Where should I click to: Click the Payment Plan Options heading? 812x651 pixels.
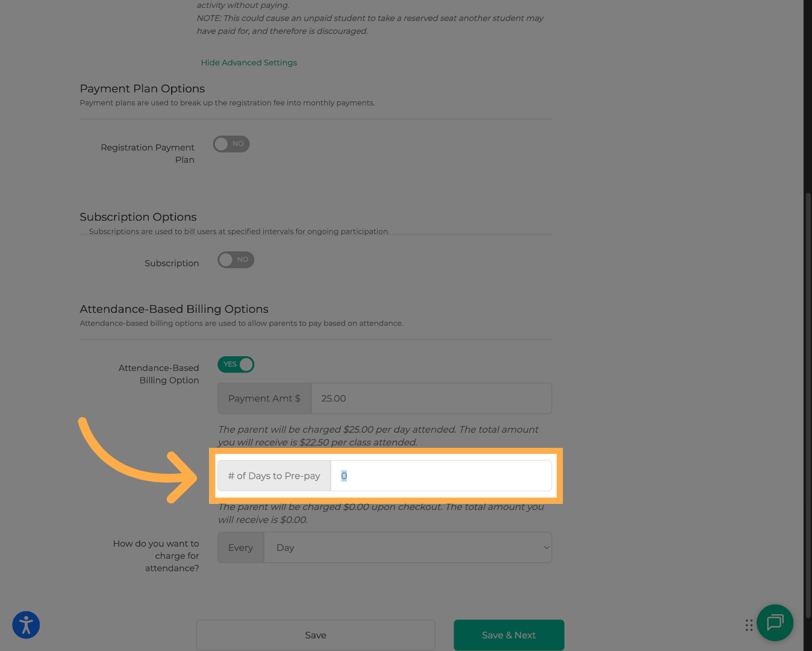click(142, 89)
